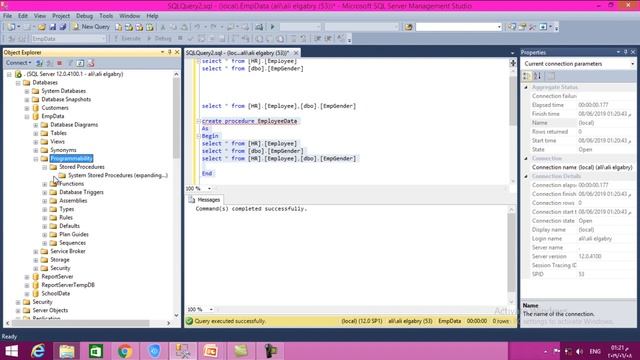Click the Object Explorer horizontal scrollbar
The width and height of the screenshot is (640, 360).
[x=81, y=323]
